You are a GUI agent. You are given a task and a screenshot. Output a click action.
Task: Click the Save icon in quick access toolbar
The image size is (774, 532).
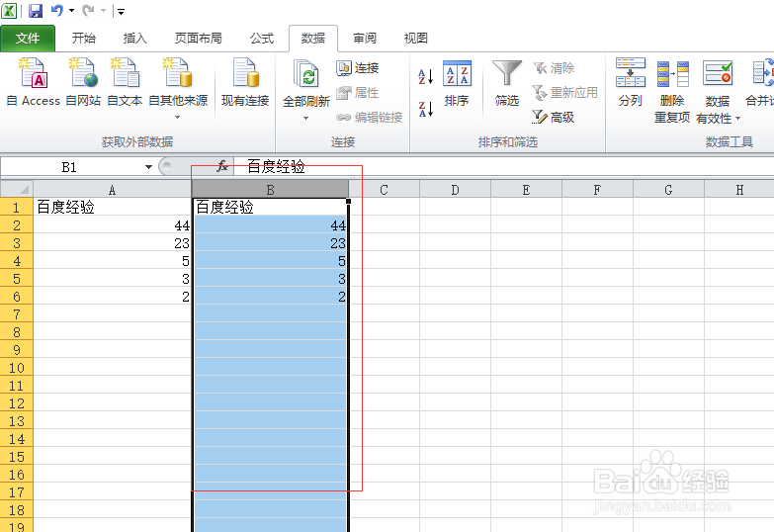(x=35, y=10)
